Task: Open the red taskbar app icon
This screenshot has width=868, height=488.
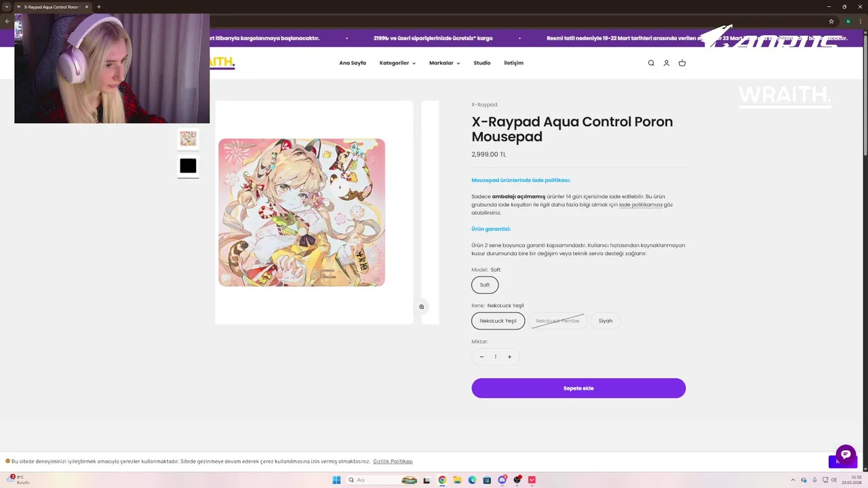Action: coord(532,480)
